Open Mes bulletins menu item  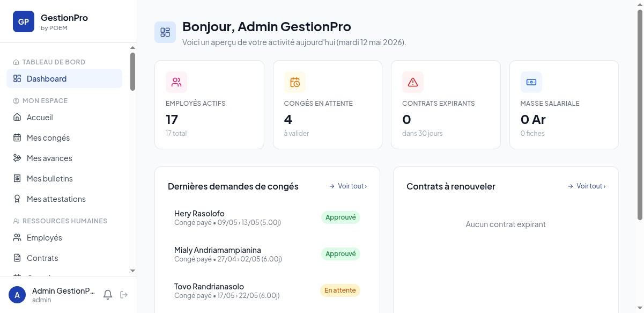coord(64,178)
